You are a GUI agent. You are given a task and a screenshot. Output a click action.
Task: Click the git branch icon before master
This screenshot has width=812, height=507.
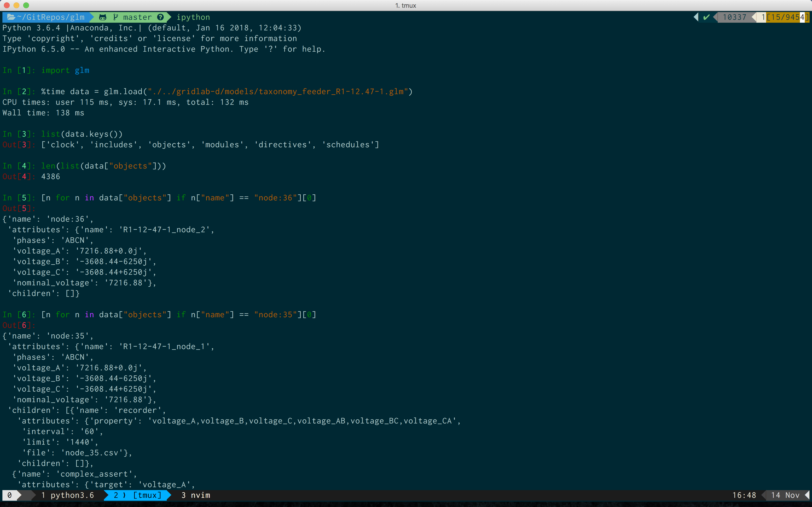(x=116, y=17)
